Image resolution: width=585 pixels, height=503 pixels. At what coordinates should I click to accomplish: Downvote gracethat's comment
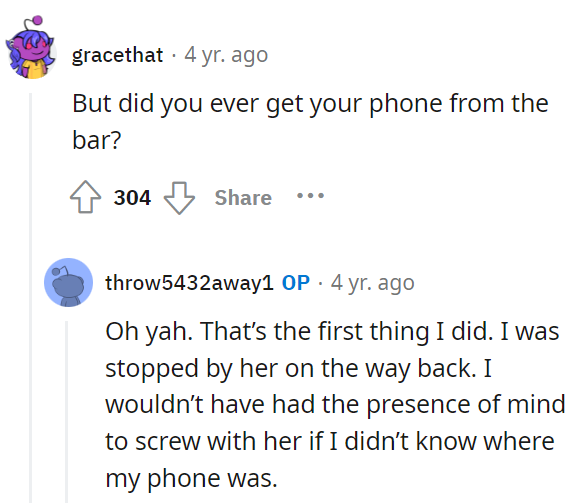(179, 198)
